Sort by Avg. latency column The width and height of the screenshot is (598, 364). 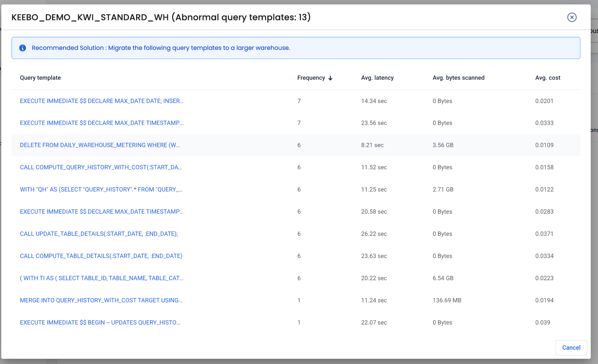coord(377,78)
